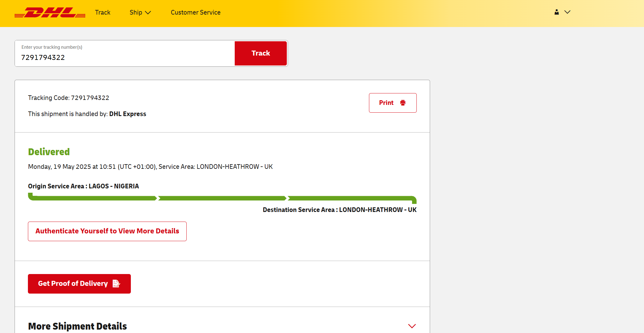Expand the account menu chevron
Screen dimensions: 644x333
(x=567, y=12)
